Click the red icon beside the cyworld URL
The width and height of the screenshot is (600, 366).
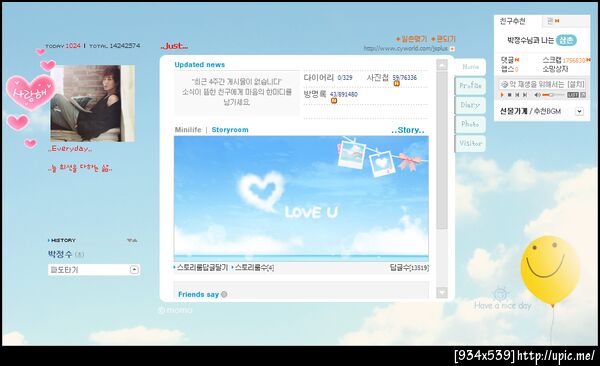(x=452, y=49)
